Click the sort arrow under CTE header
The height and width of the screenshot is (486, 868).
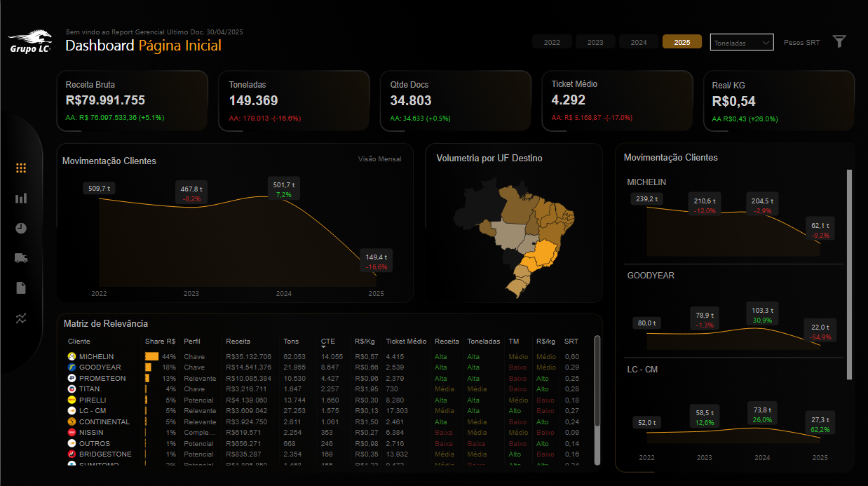[324, 347]
